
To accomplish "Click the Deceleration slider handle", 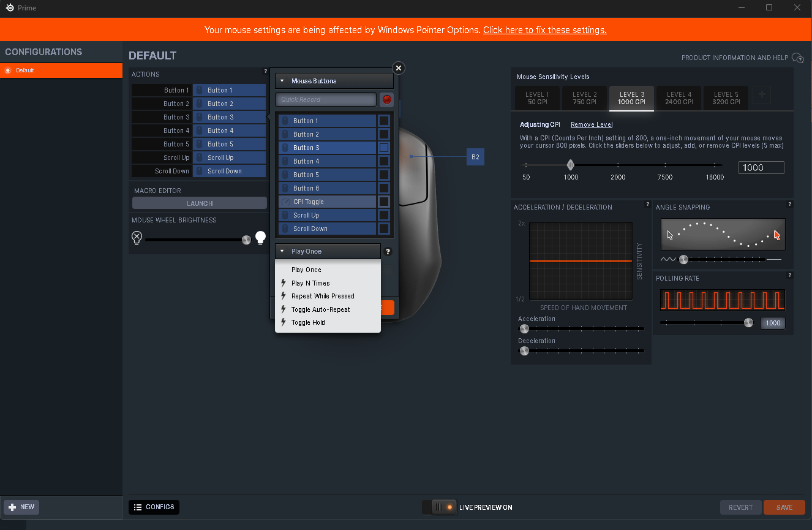I will [x=524, y=350].
